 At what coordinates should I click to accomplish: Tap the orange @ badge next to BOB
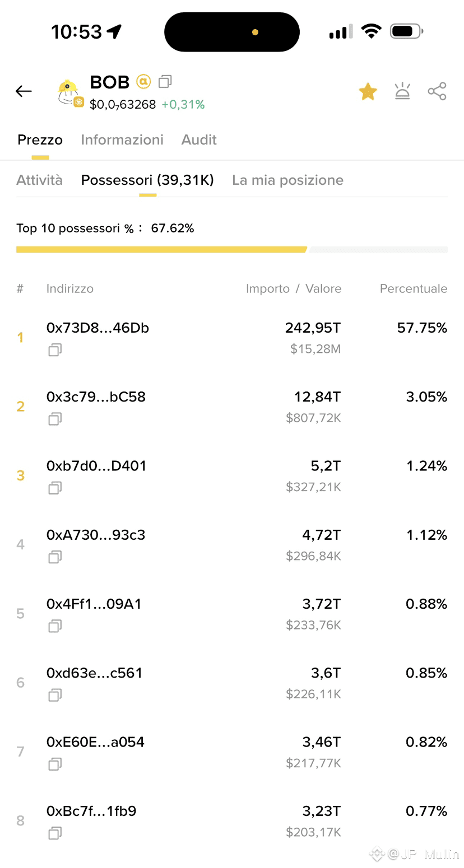[143, 82]
